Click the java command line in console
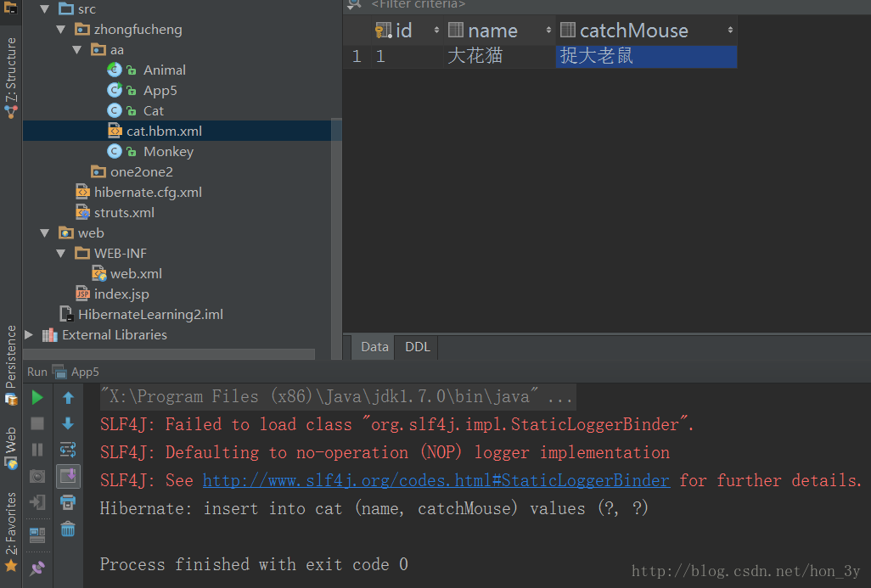 pos(337,396)
